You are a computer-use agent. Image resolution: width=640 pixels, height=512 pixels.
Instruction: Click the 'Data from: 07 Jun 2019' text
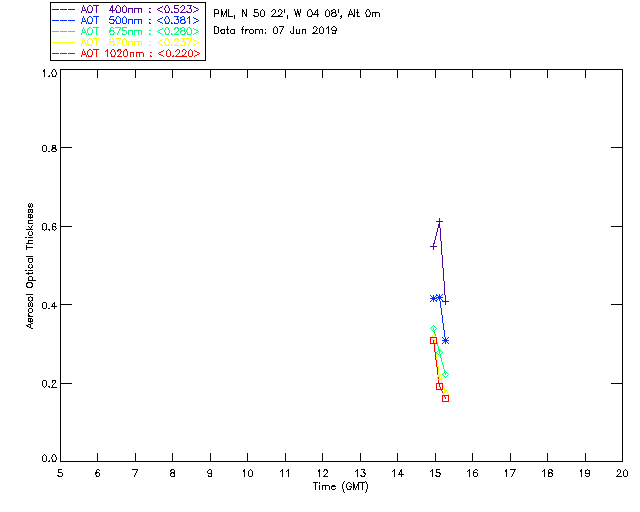275,31
